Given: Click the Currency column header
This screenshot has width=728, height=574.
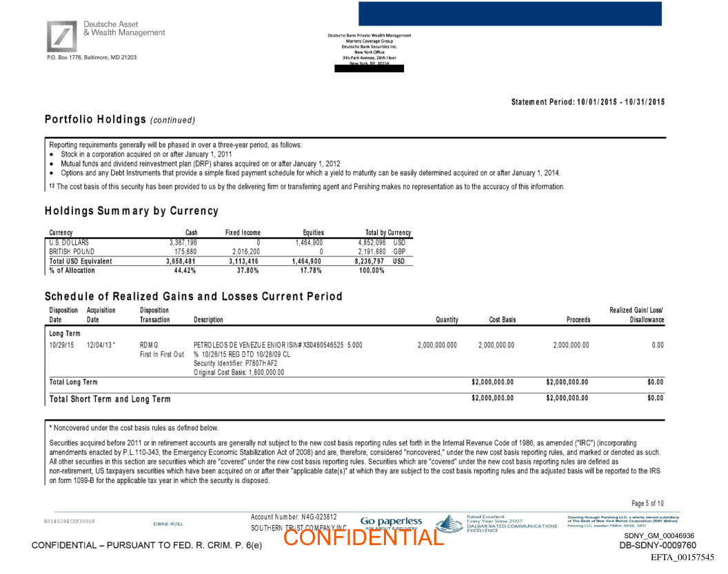Looking at the screenshot, I should (61, 233).
